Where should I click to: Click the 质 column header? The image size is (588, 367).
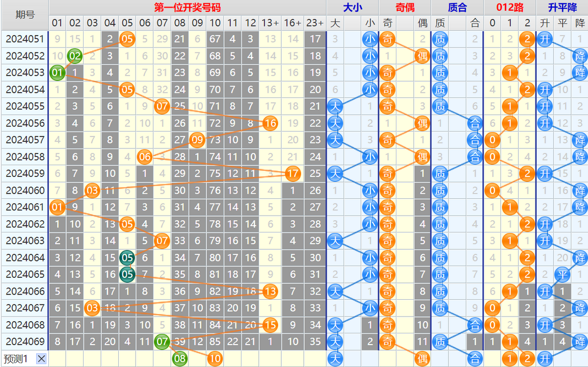point(440,23)
